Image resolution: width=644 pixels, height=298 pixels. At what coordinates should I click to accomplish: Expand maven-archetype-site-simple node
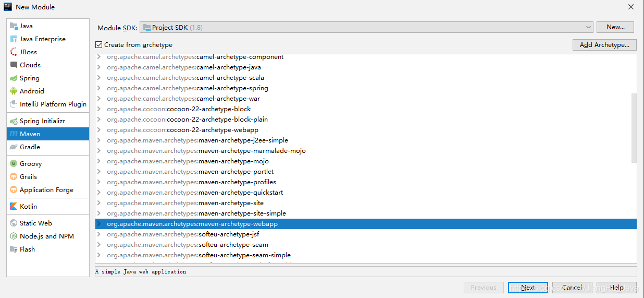coord(98,213)
